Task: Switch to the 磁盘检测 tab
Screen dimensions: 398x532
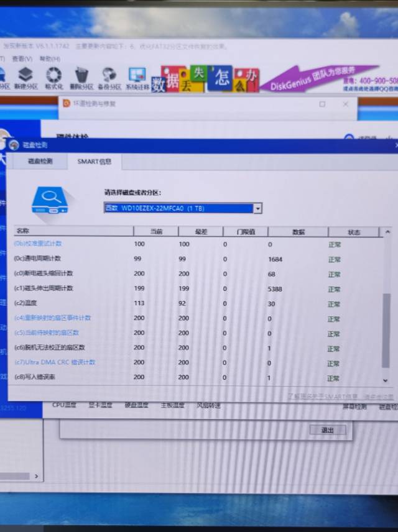Action: [40, 161]
